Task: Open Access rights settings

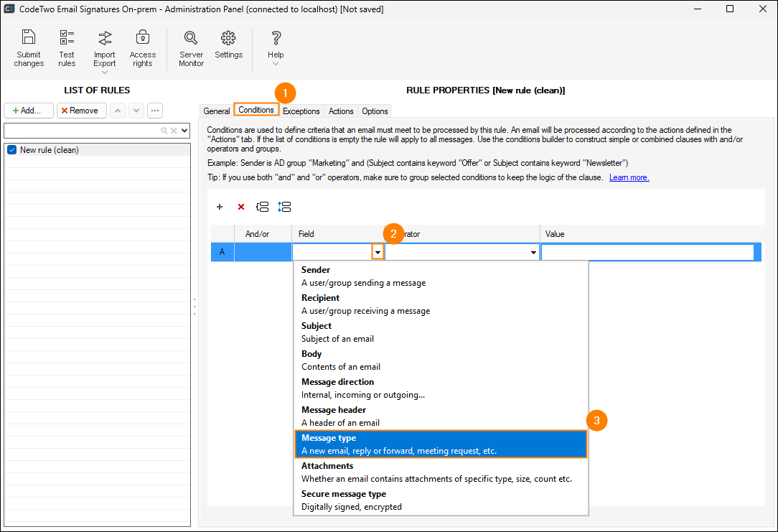Action: (x=142, y=48)
